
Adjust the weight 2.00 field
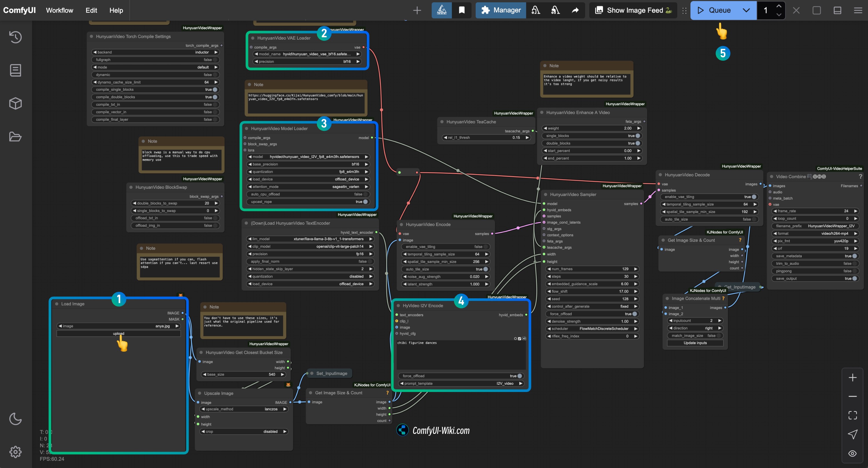592,128
